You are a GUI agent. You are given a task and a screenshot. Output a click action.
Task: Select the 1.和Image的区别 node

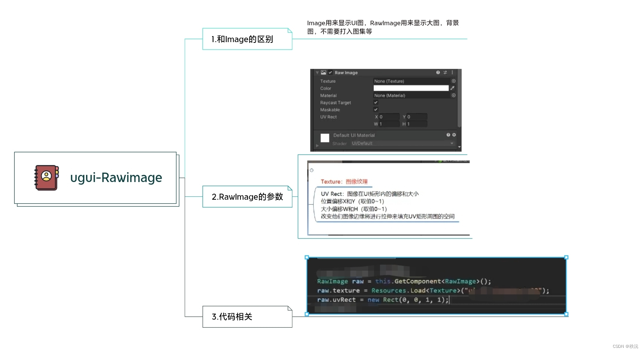[247, 39]
